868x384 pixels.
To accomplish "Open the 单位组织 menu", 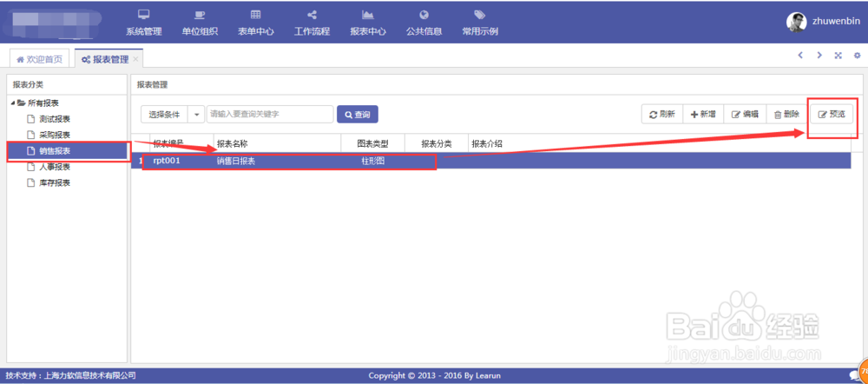I will (x=200, y=23).
